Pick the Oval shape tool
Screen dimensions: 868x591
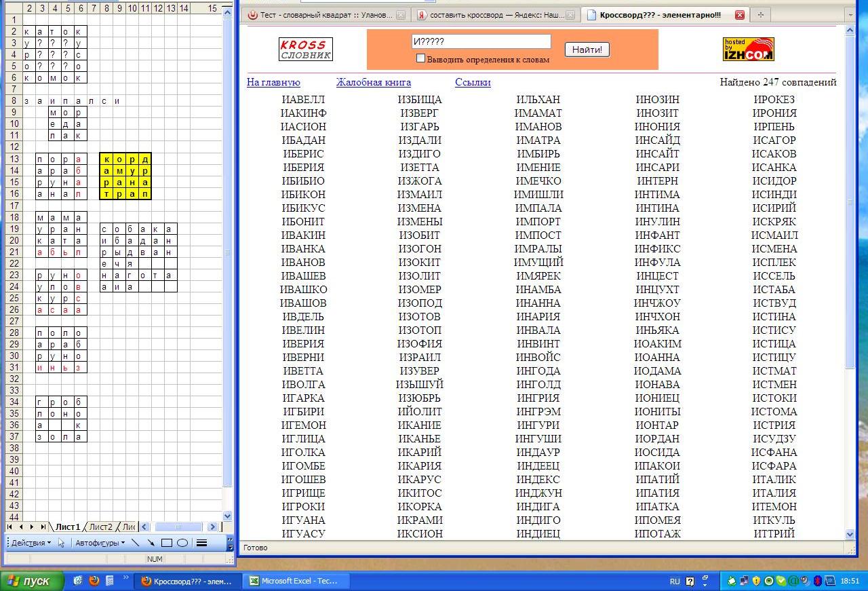[x=182, y=543]
